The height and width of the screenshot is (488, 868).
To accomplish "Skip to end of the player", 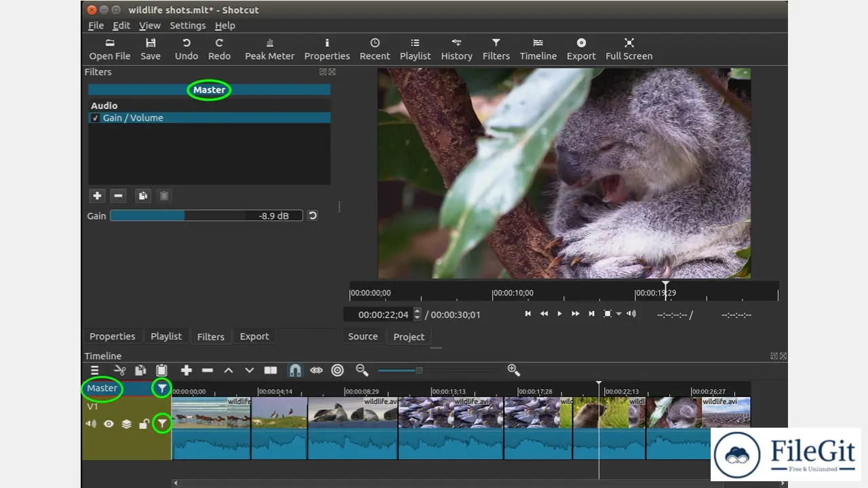I will click(591, 314).
